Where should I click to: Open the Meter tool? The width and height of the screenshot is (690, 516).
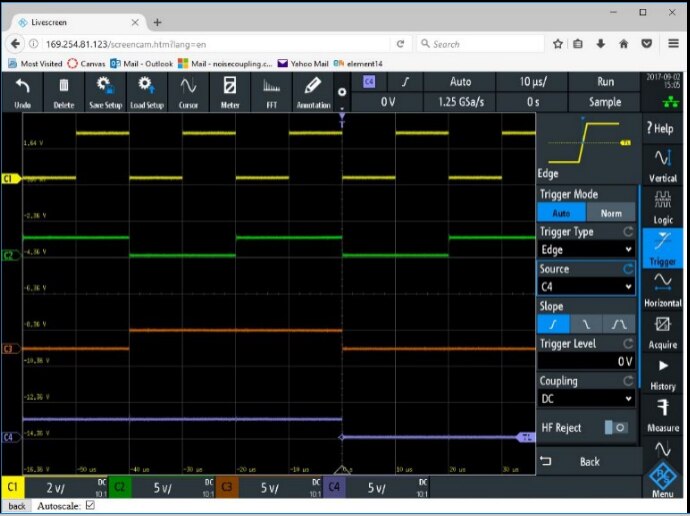coord(229,91)
